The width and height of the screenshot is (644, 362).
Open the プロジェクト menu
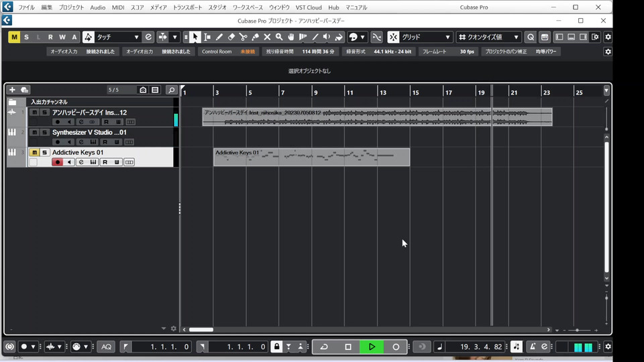71,7
